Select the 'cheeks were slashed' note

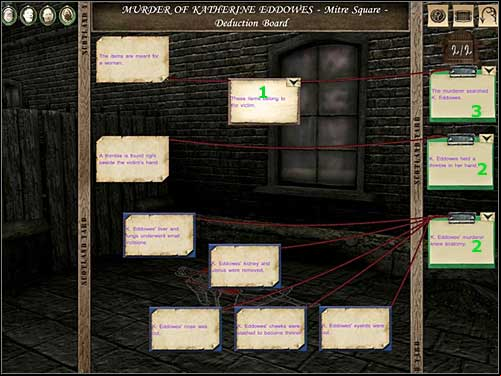coord(270,329)
